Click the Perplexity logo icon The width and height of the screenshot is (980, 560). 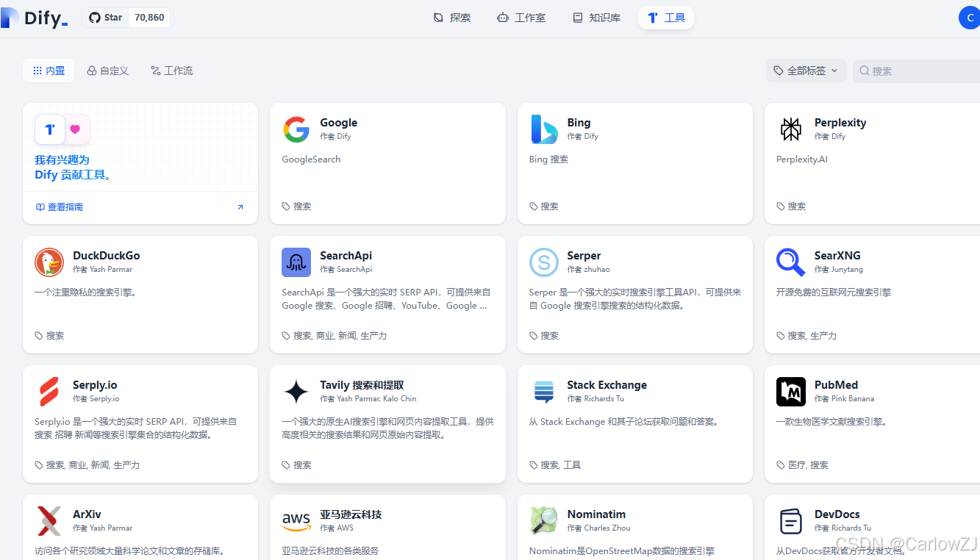coord(791,129)
